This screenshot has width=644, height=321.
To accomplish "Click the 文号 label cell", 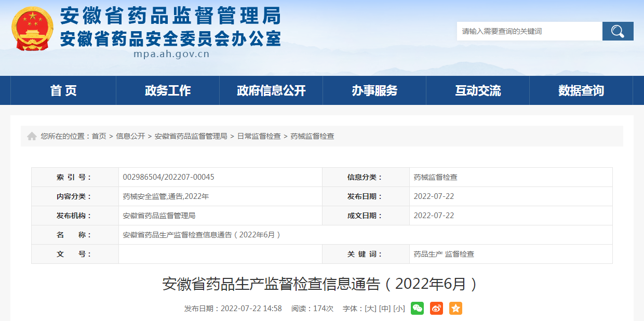I will (x=75, y=254).
